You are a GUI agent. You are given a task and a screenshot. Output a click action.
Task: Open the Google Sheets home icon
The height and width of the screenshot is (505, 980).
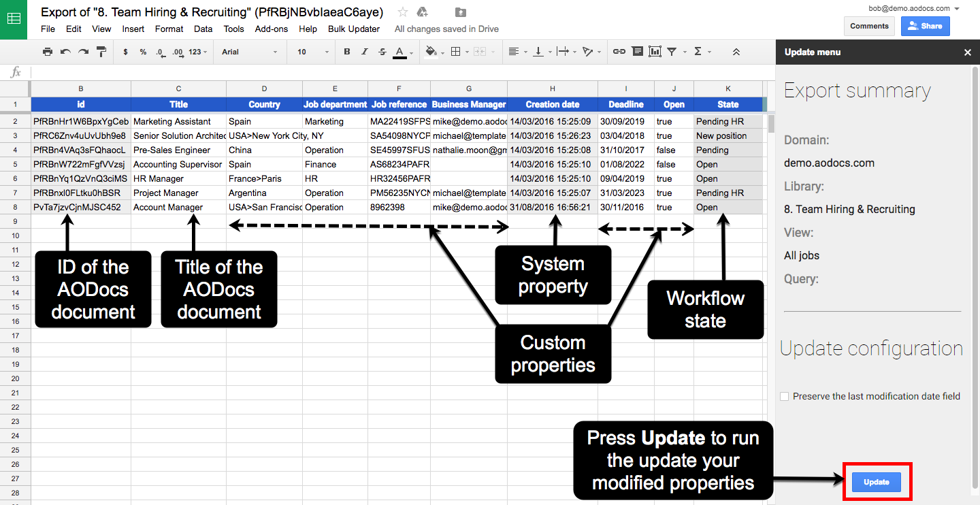pos(14,19)
